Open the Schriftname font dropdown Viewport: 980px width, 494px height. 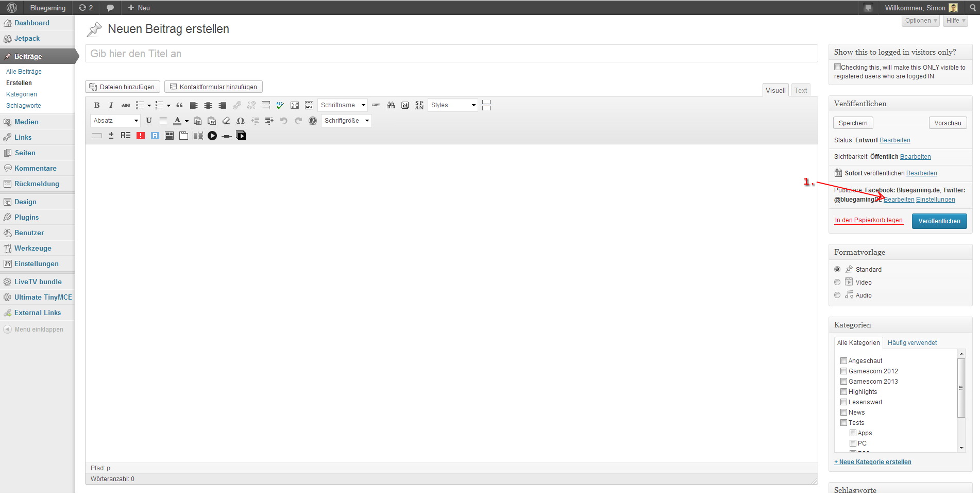(x=343, y=105)
